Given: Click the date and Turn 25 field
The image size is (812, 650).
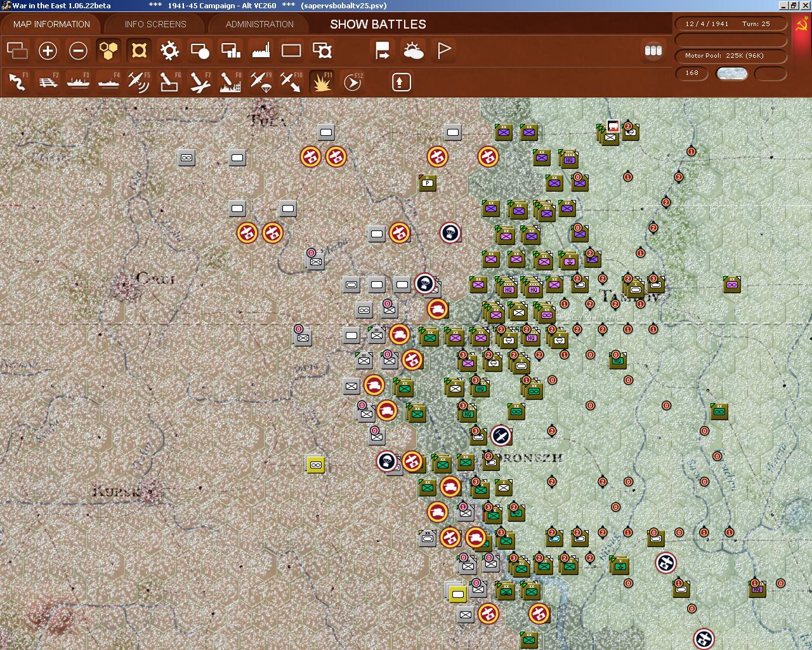Looking at the screenshot, I should click(x=731, y=23).
